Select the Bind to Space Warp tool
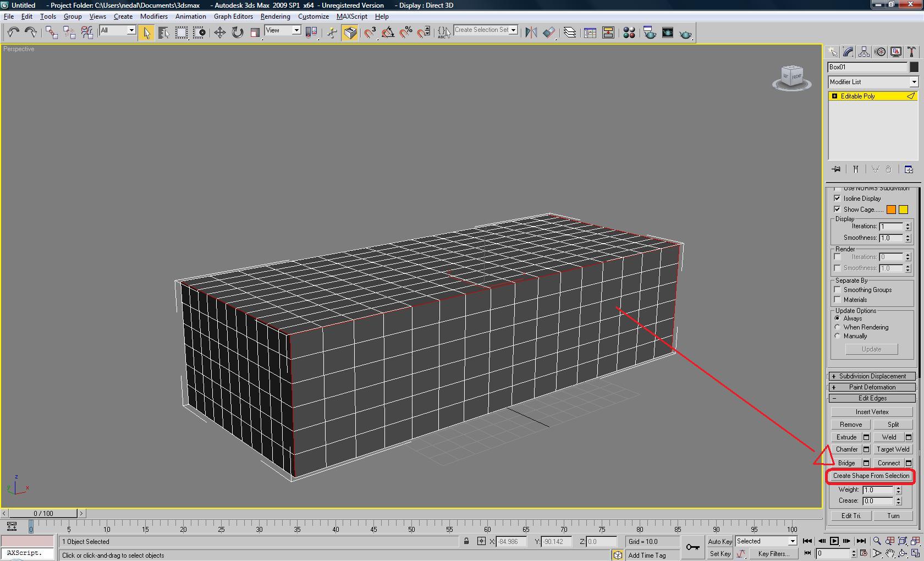The image size is (924, 561). 87,32
